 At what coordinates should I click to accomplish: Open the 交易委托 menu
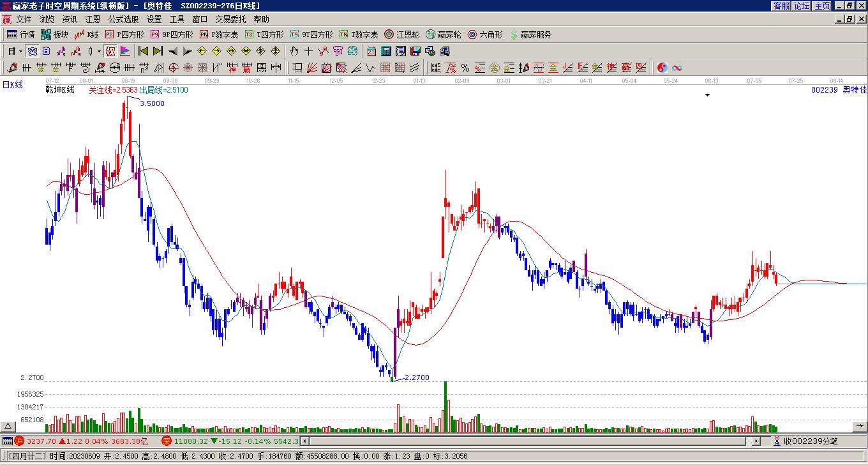[x=230, y=19]
